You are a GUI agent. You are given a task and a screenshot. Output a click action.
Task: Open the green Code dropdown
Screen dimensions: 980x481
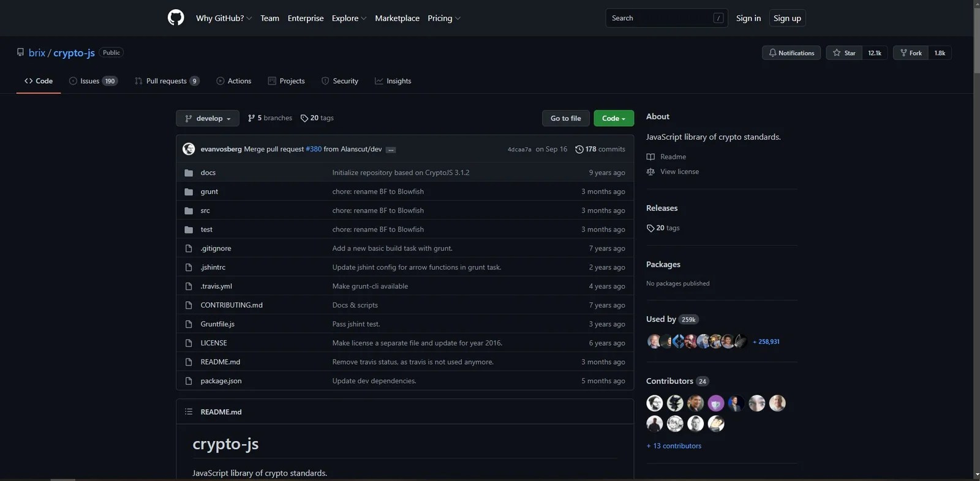click(x=614, y=118)
